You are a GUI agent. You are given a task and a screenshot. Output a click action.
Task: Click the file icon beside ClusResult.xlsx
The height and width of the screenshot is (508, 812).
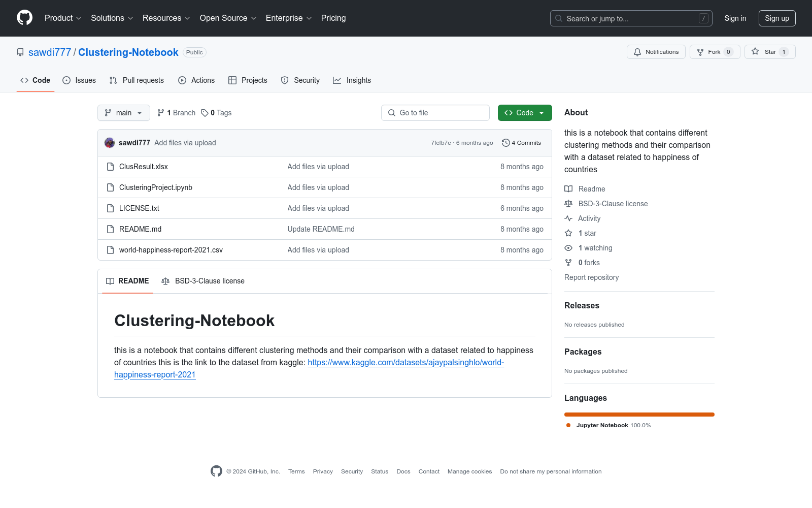[110, 167]
